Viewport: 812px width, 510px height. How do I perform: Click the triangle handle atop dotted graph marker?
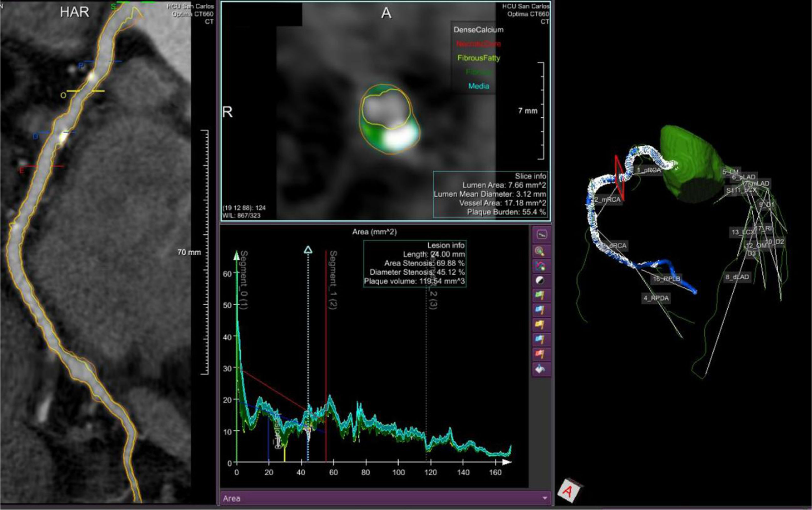[308, 250]
